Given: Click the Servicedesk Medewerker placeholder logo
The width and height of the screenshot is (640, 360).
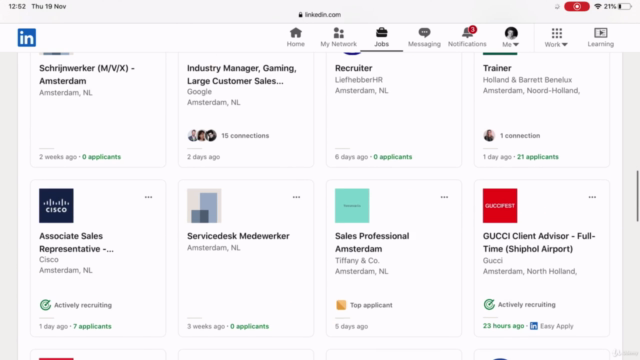Looking at the screenshot, I should (x=204, y=206).
